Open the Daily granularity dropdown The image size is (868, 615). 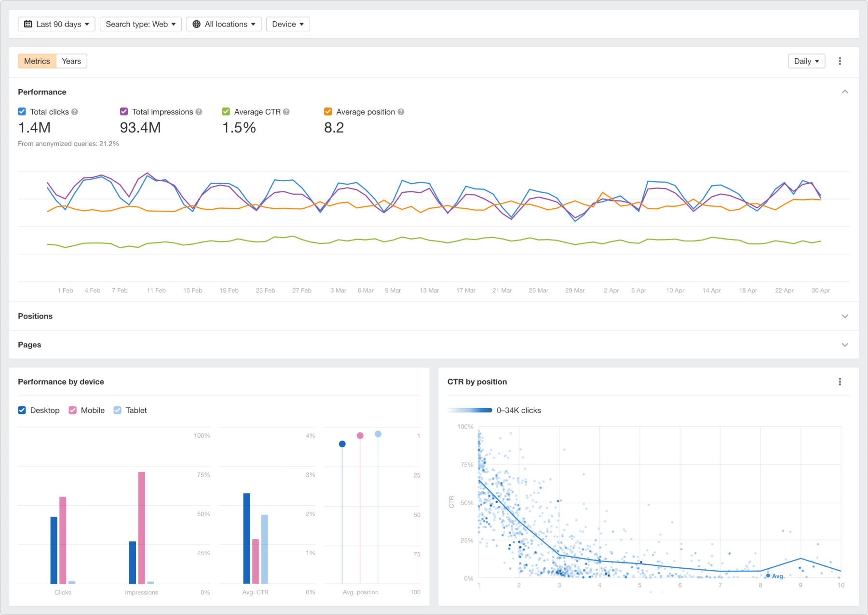[806, 61]
